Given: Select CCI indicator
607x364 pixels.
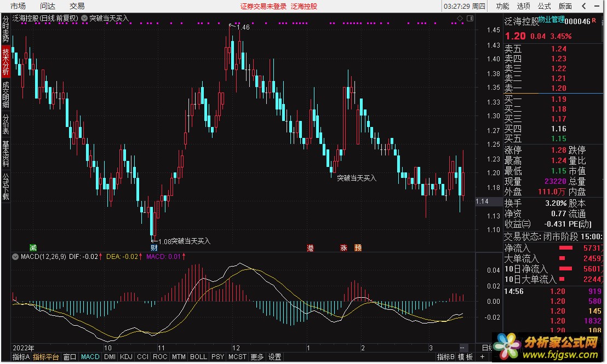Looking at the screenshot, I should 143,357.
